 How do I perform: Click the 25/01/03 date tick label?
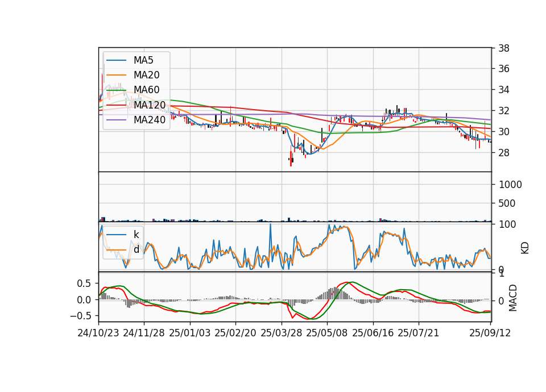(190, 333)
